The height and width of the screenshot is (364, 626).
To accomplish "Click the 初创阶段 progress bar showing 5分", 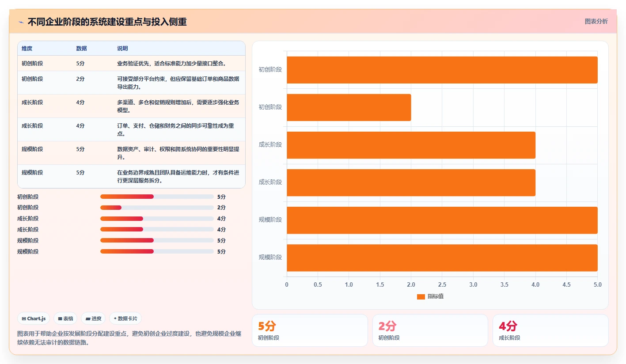I will (157, 197).
